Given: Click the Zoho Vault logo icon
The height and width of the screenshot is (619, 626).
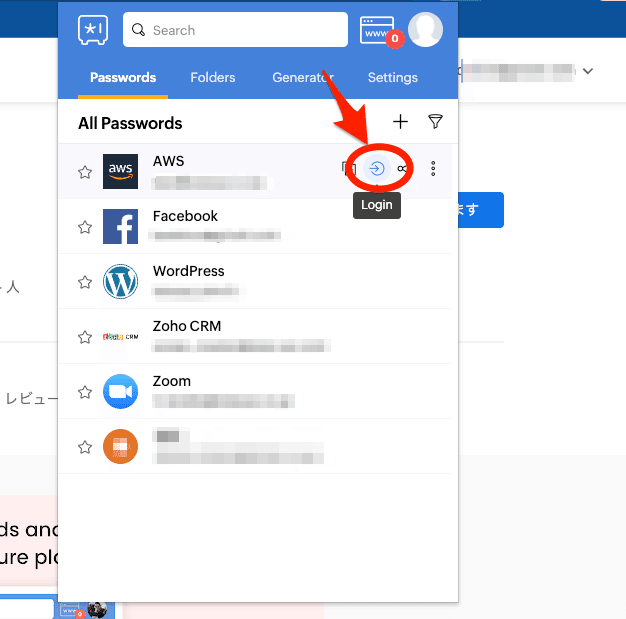Looking at the screenshot, I should [93, 30].
